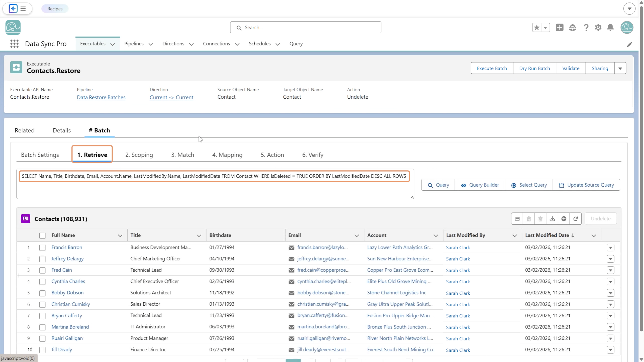Click the sort arrow on Last Modified Date
Image resolution: width=644 pixels, height=362 pixels.
573,235
